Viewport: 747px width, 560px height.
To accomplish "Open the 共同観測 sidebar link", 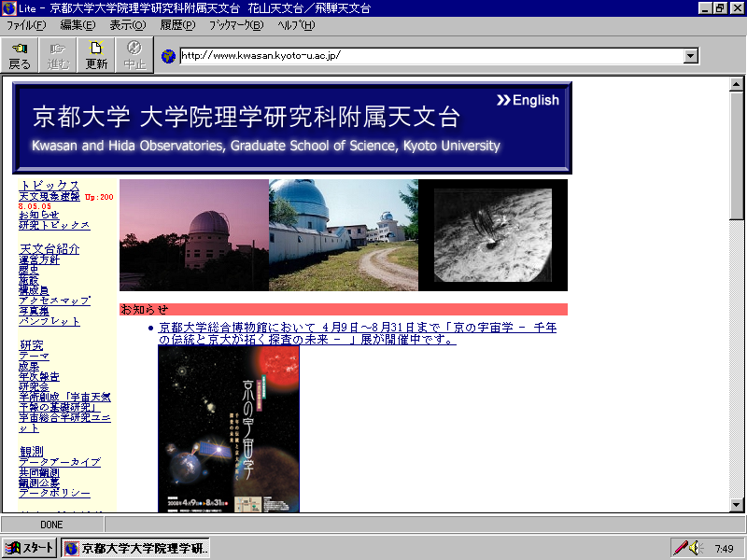I will tap(39, 473).
